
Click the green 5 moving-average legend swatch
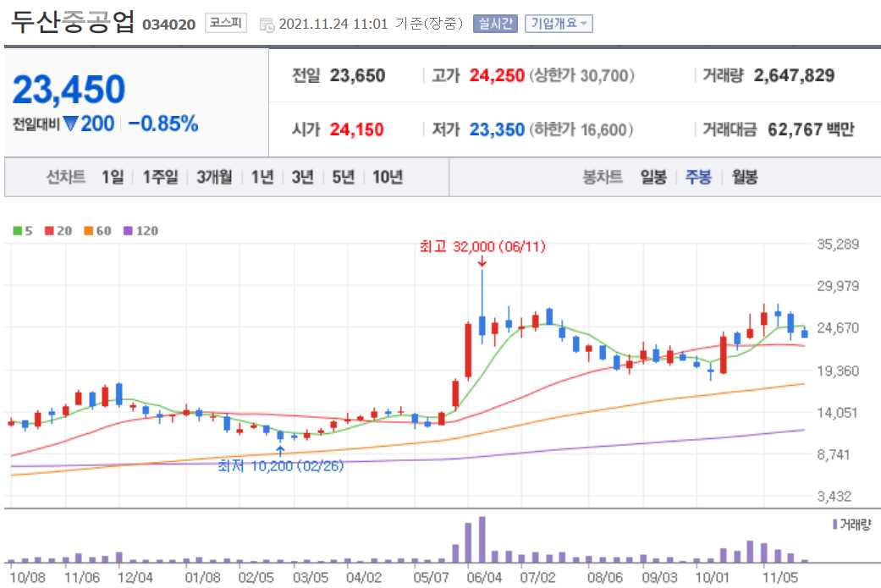18,231
